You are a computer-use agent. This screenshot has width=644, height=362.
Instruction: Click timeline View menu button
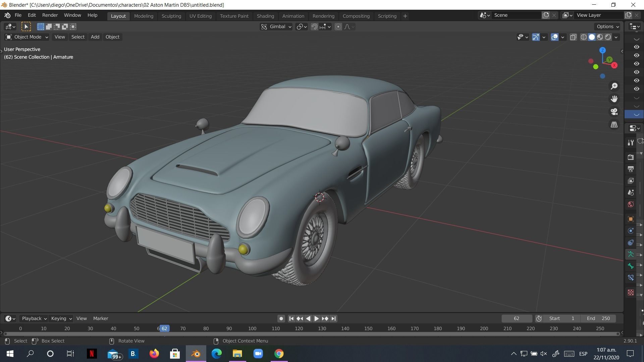click(82, 318)
